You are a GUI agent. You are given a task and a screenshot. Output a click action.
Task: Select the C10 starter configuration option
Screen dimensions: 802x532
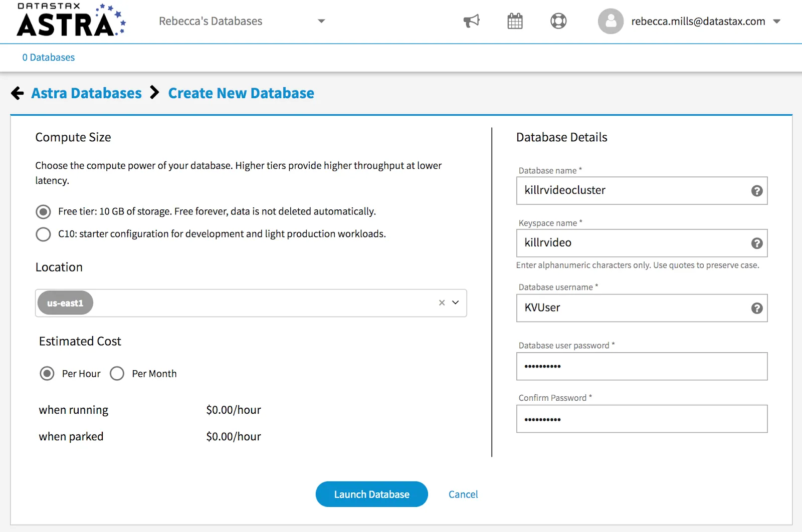pyautogui.click(x=44, y=234)
